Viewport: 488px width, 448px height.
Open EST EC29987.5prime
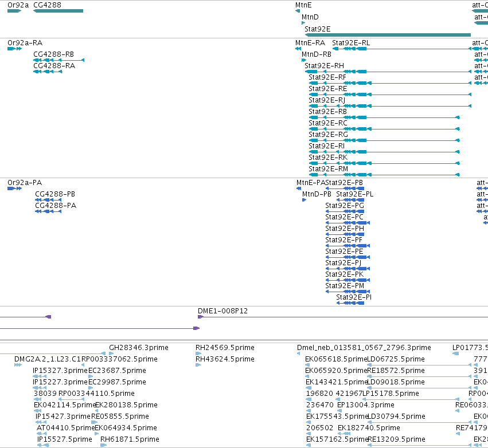coord(118,382)
